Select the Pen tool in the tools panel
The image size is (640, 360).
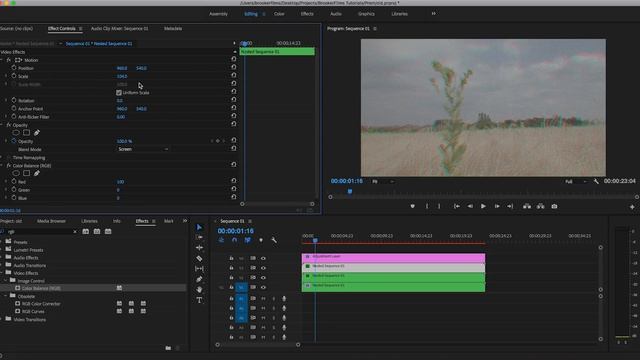(x=199, y=279)
